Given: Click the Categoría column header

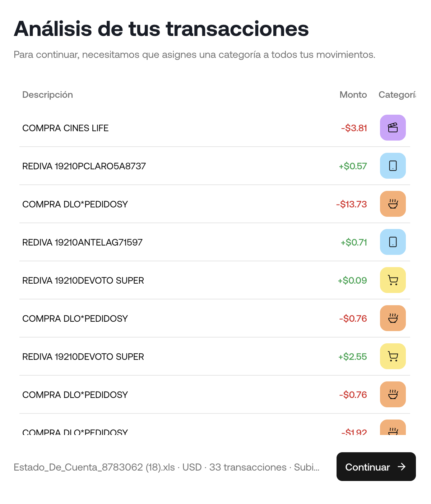Looking at the screenshot, I should click(x=397, y=95).
